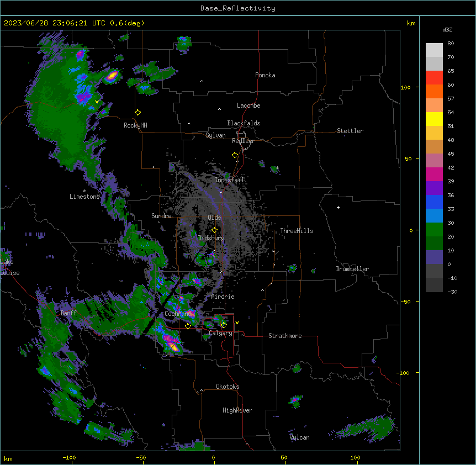Click the white 80 dBZ legend swatch
This screenshot has width=476, height=465.
coord(434,50)
